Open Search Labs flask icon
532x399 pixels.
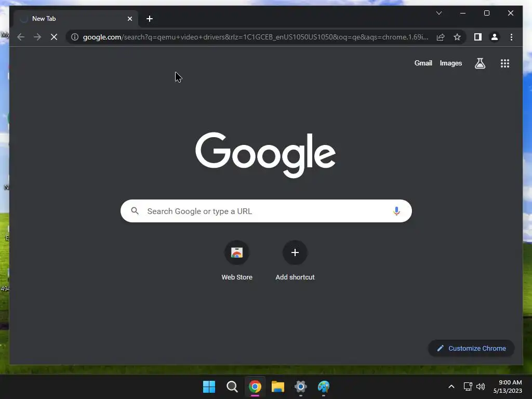(x=480, y=63)
